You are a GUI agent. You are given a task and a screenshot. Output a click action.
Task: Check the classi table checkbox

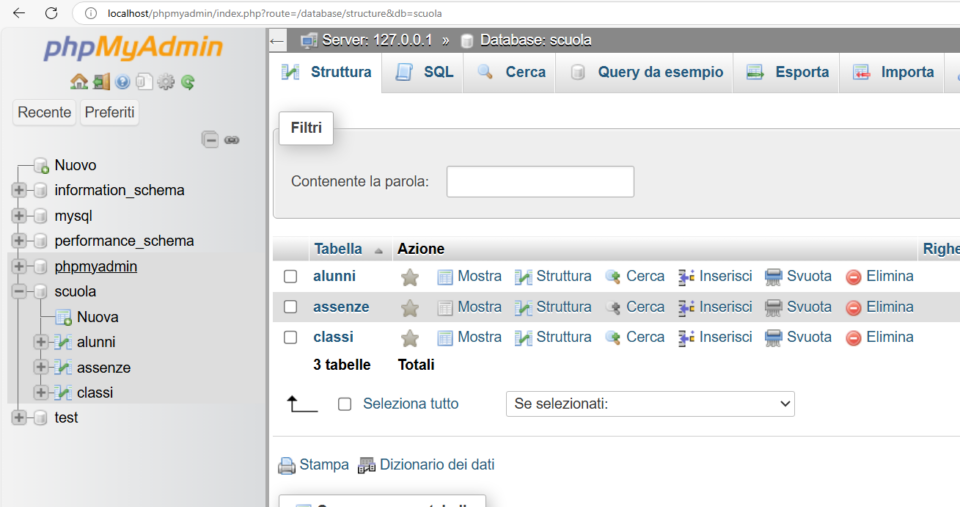coord(290,337)
